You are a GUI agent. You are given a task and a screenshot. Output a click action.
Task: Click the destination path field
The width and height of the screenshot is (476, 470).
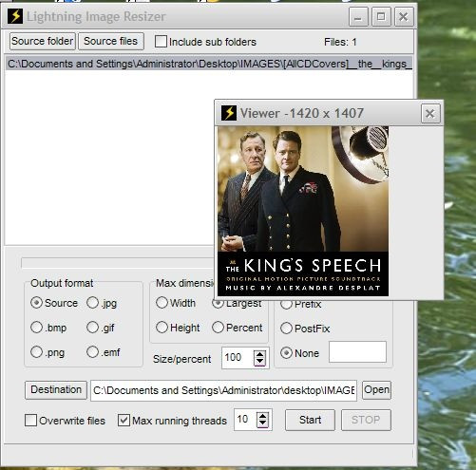tap(223, 390)
